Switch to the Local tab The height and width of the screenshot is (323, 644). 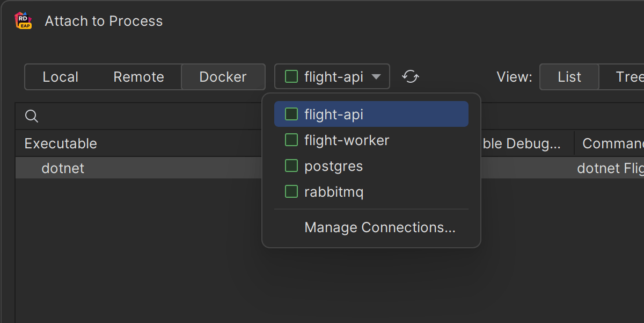(60, 77)
